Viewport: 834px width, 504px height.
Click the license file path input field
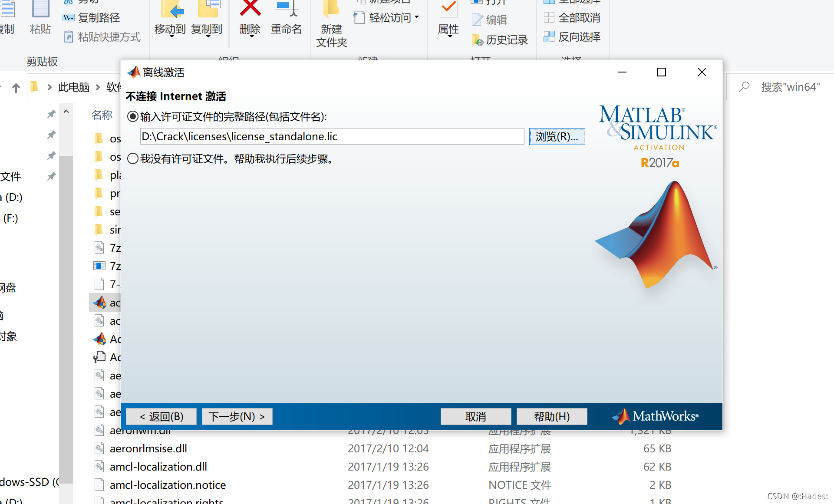(332, 136)
